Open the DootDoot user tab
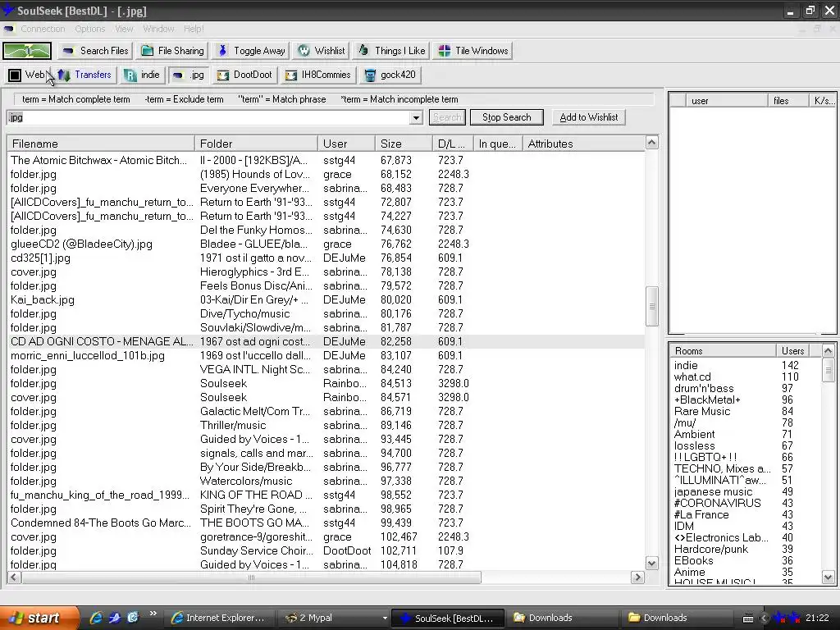 click(x=244, y=75)
